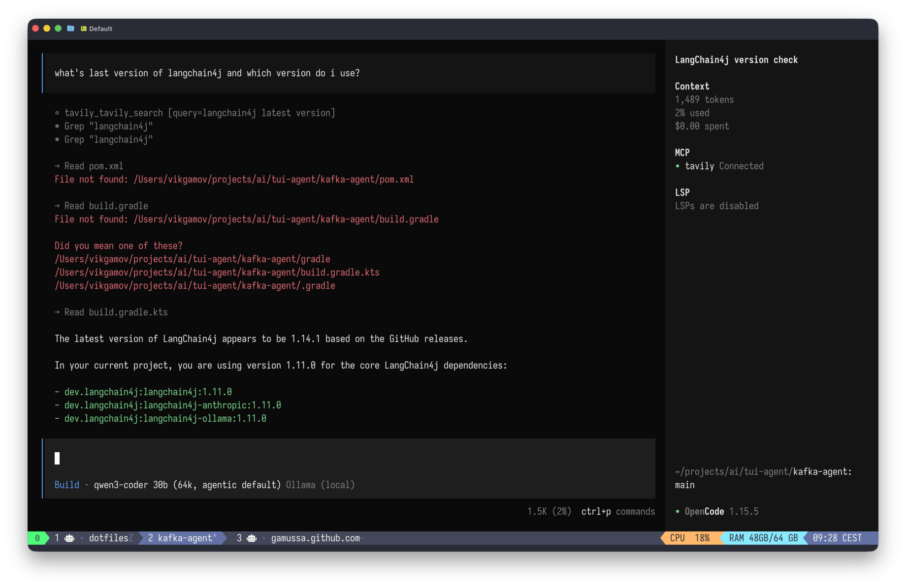Screen dimensions: 906x588
Task: Click the robot icon in window 1 tab
Action: pos(69,538)
